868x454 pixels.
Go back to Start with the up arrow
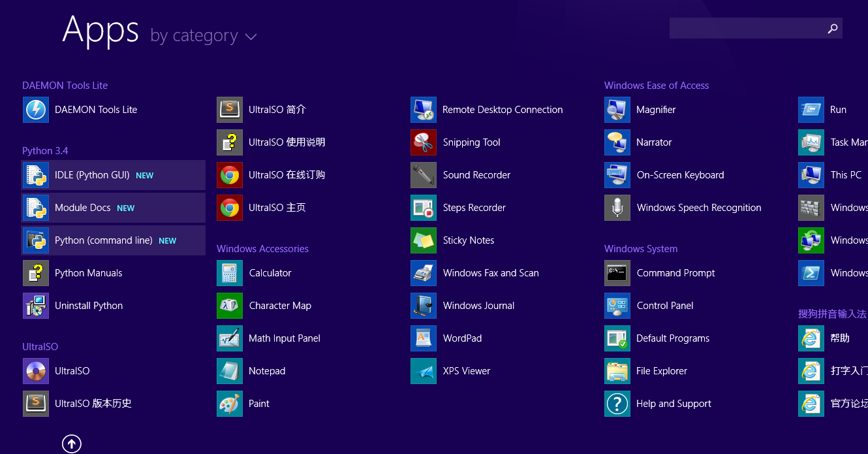pos(72,444)
